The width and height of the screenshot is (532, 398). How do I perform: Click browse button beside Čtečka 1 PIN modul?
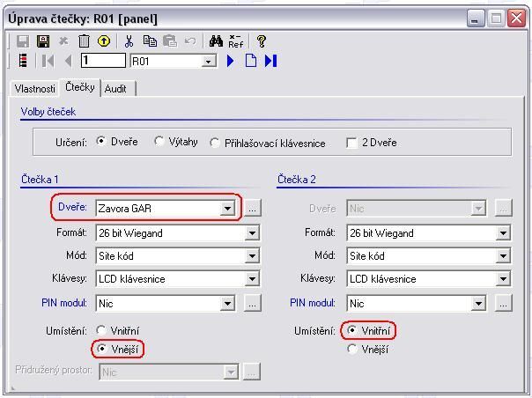252,303
